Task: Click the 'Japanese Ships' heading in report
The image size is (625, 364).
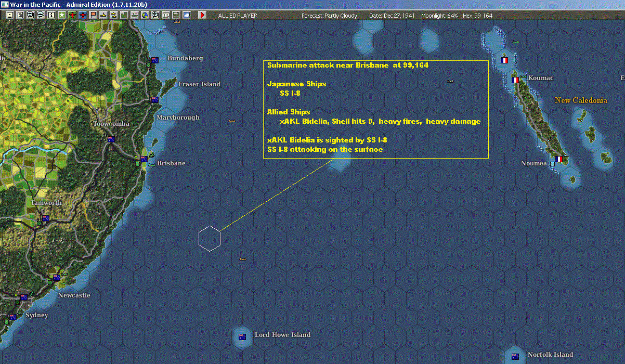Action: pos(296,84)
